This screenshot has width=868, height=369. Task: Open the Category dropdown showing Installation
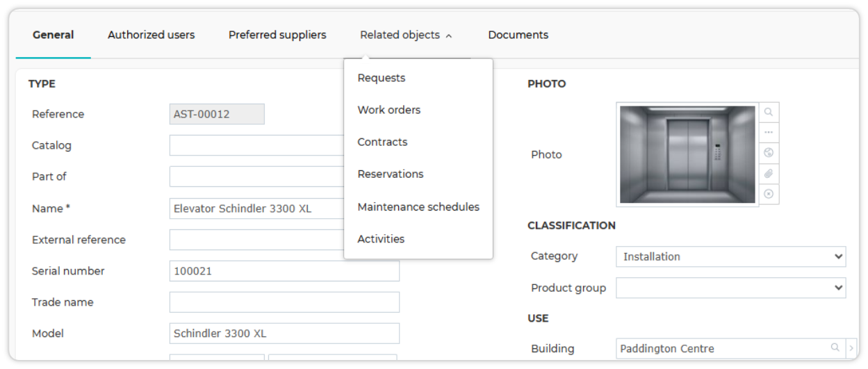pyautogui.click(x=731, y=256)
